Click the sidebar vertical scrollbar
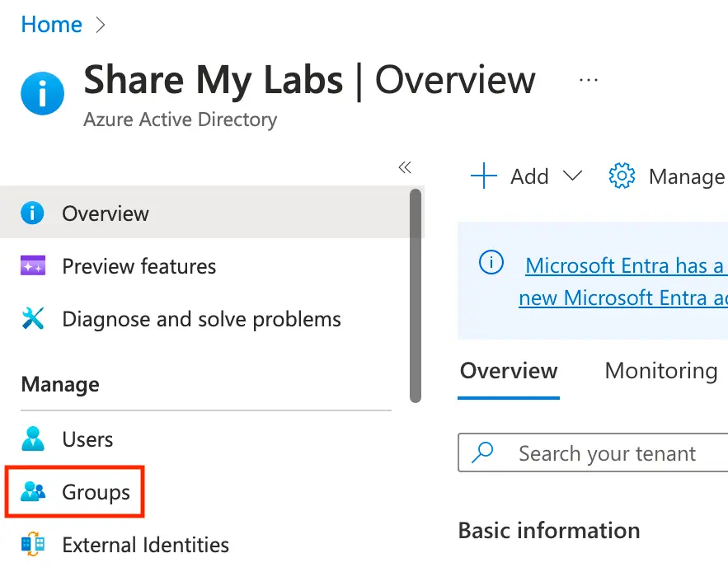 pyautogui.click(x=416, y=295)
